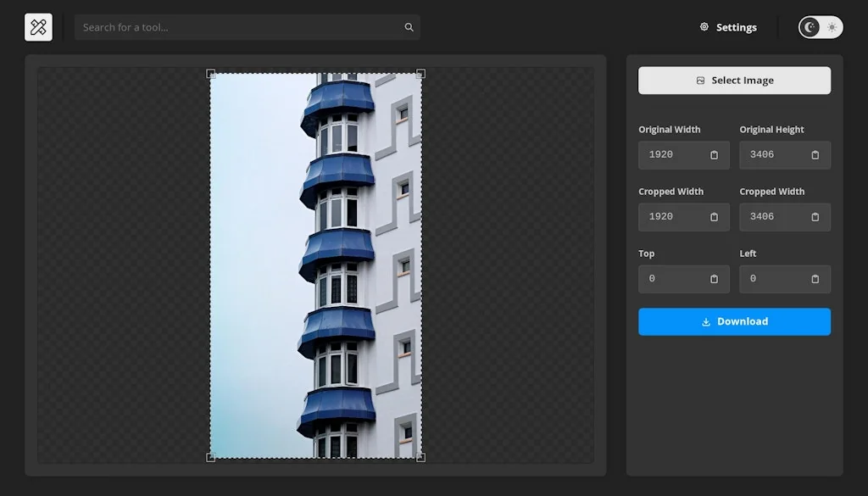Copy the Original Height value
868x496 pixels.
815,155
